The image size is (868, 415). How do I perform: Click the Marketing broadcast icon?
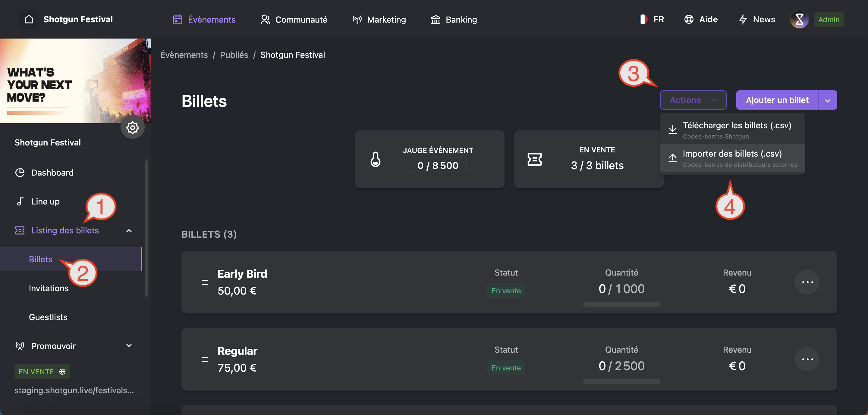(357, 20)
